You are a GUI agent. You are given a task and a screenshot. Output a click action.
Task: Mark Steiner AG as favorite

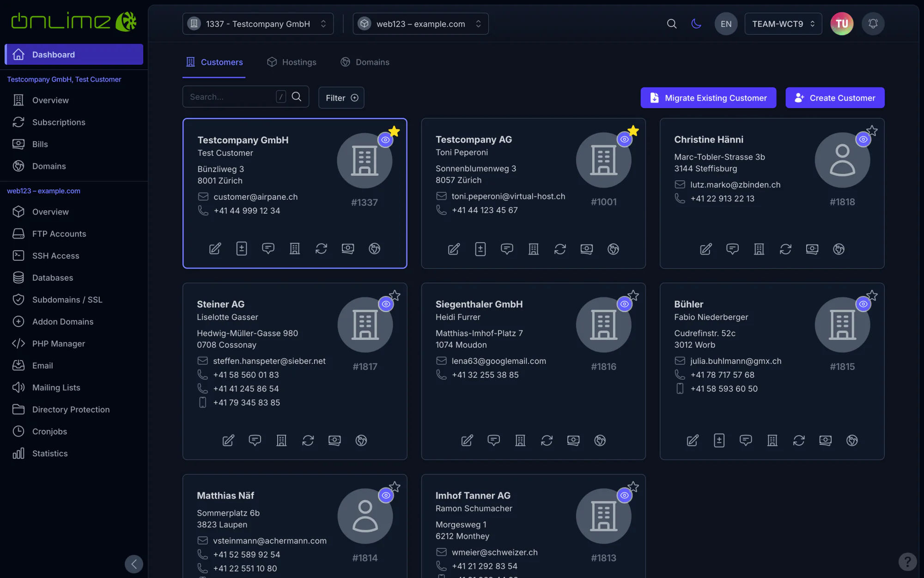395,295
